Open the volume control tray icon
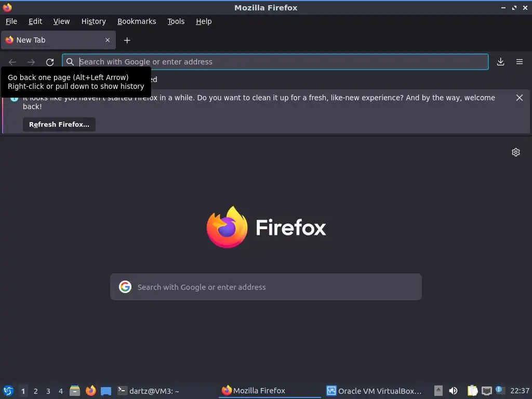Screen dimensions: 532x399 click(x=453, y=391)
